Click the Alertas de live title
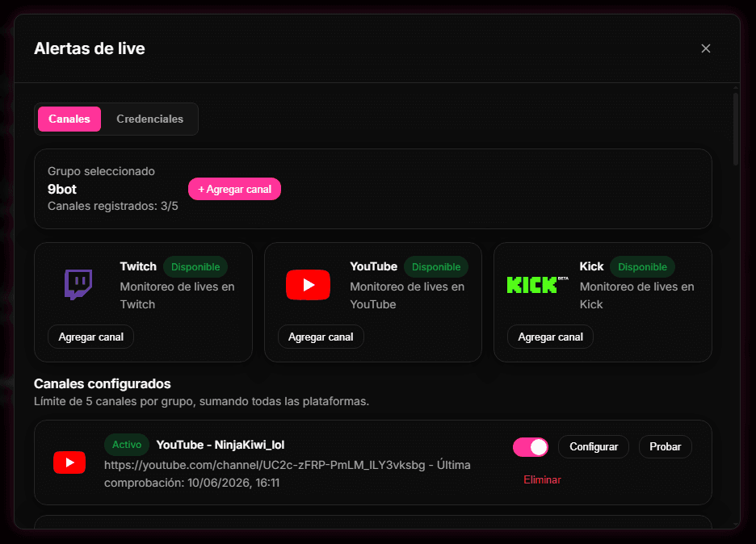756x544 pixels. [89, 48]
